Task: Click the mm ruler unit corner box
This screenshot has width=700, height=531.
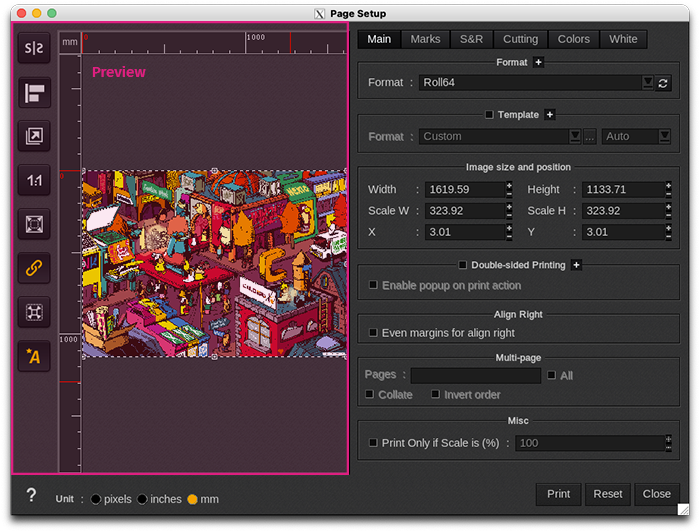Action: pos(70,42)
